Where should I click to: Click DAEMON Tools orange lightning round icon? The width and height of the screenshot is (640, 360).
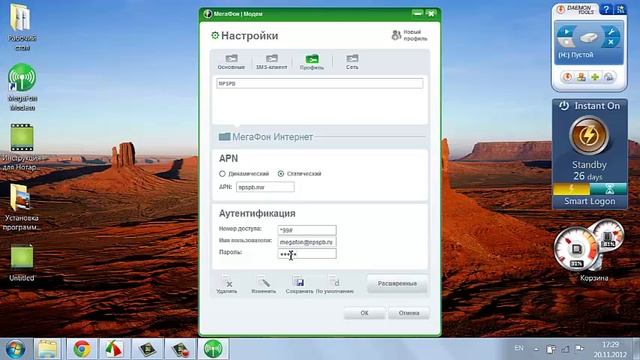567,77
